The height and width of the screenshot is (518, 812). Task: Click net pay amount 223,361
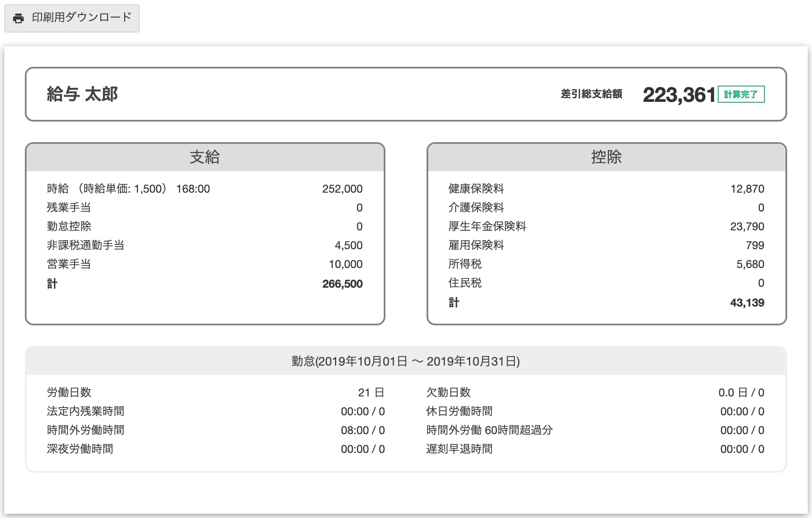click(679, 95)
